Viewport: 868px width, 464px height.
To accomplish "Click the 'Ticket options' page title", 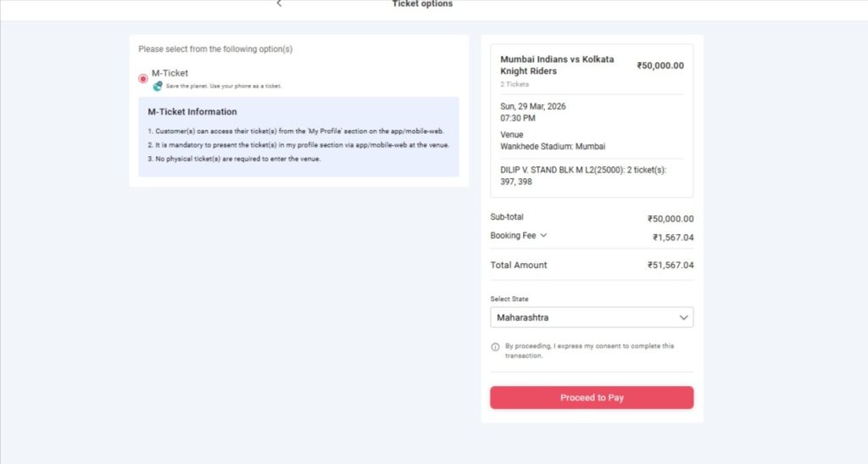I will point(422,4).
